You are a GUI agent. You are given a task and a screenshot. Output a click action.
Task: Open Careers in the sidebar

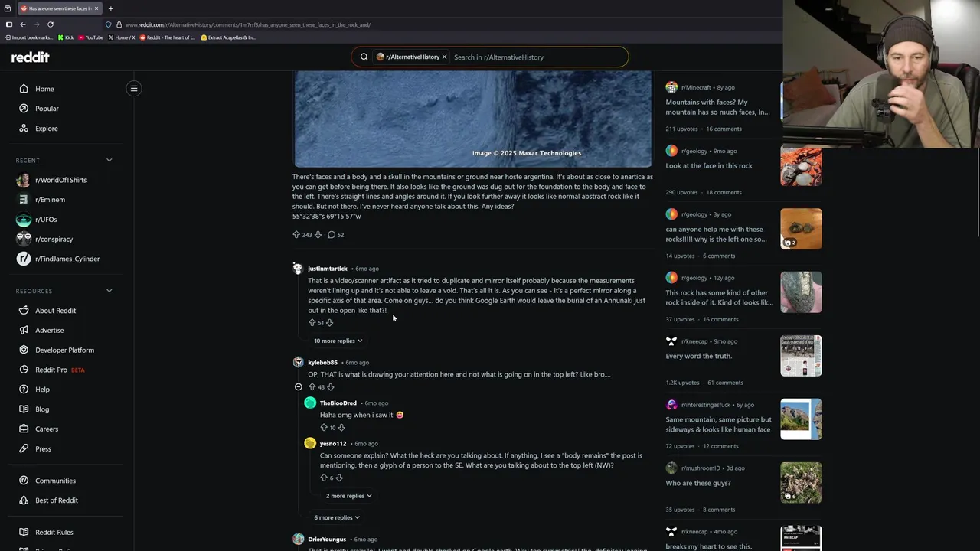(x=46, y=429)
